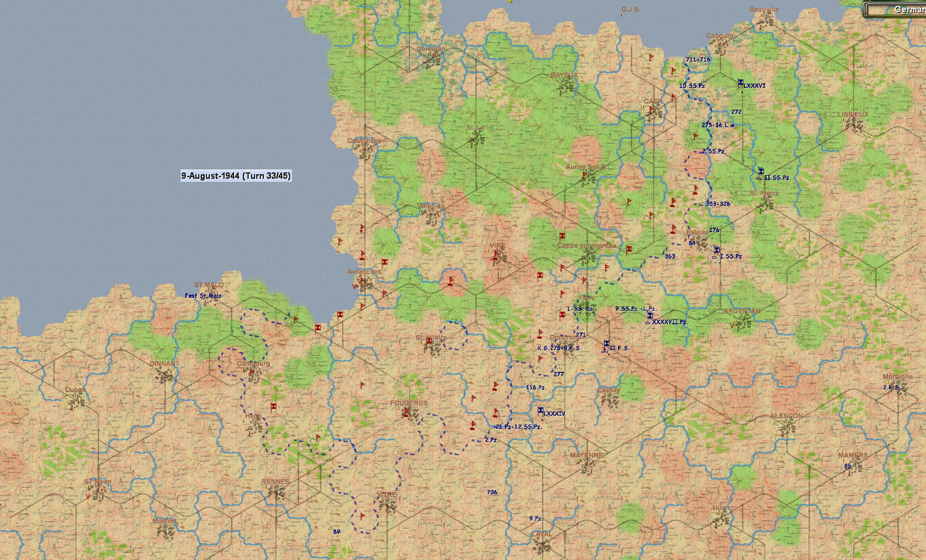Select the Carentan town icon
The width and height of the screenshot is (926, 560).
pyautogui.click(x=433, y=60)
